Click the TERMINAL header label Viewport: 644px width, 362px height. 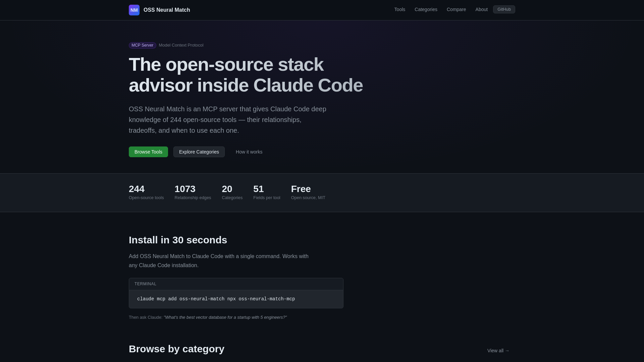pyautogui.click(x=145, y=284)
